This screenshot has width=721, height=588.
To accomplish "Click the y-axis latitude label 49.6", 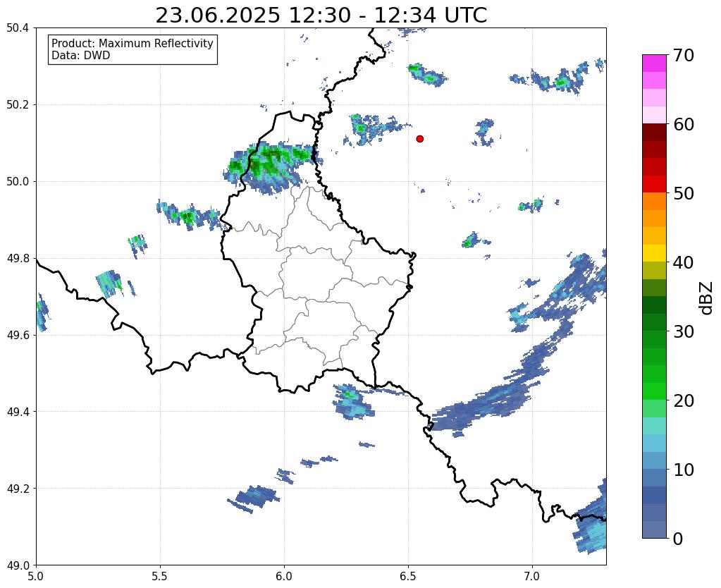I will (x=18, y=336).
